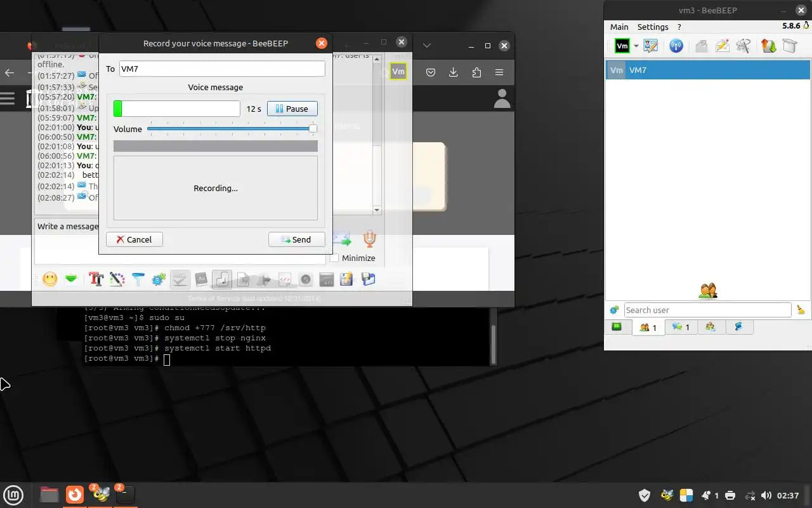This screenshot has height=508, width=812.
Task: Switch to the chats tab showing 1
Action: coord(681,327)
